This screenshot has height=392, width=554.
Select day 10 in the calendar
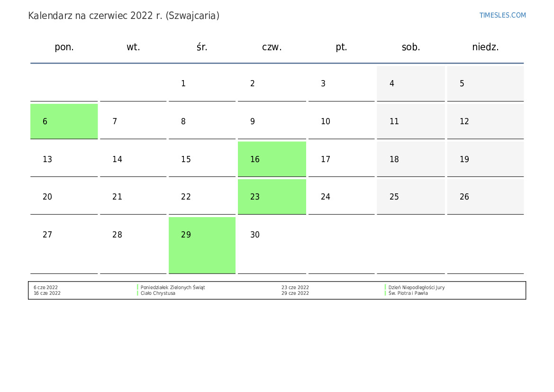point(341,121)
